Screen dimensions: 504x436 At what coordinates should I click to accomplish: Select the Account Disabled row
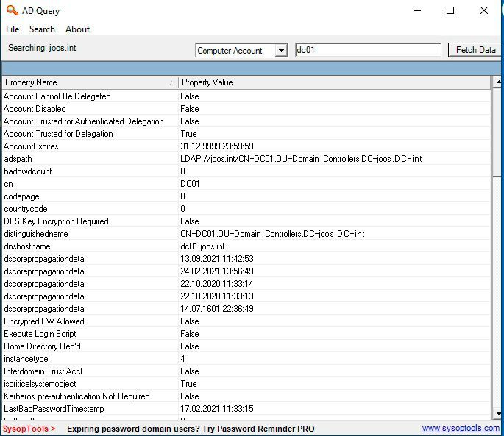click(246, 109)
